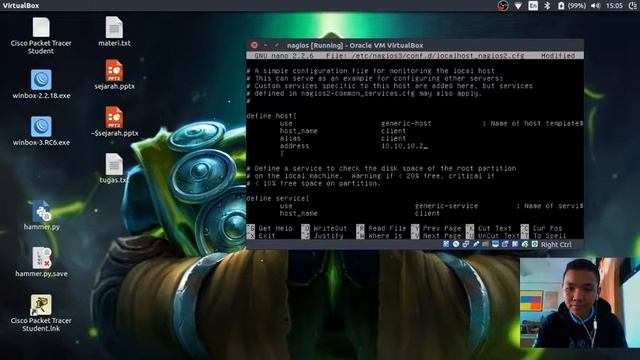Click the address value 10.10.10.2 in nano
This screenshot has height=360, width=640.
tap(402, 146)
